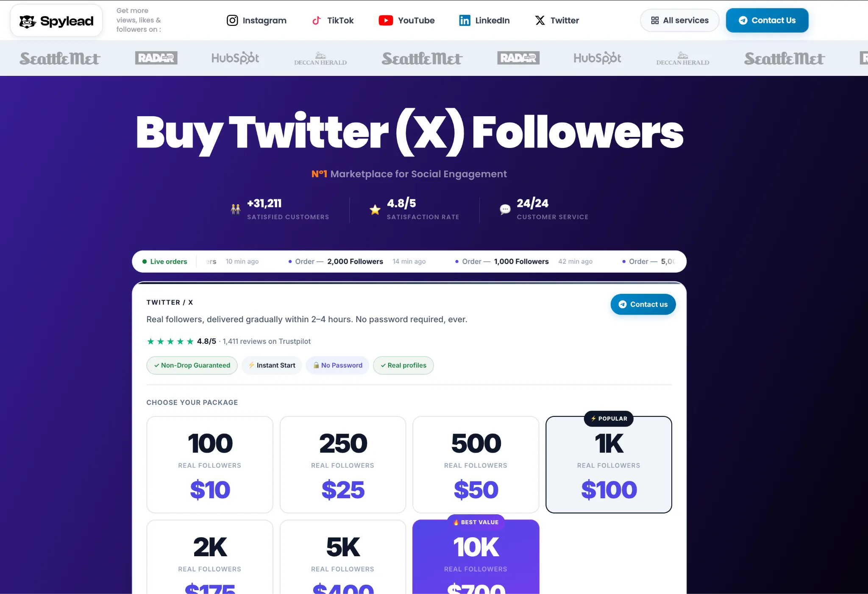Click the X Twitter logo icon
This screenshot has height=594, width=868.
(x=540, y=20)
